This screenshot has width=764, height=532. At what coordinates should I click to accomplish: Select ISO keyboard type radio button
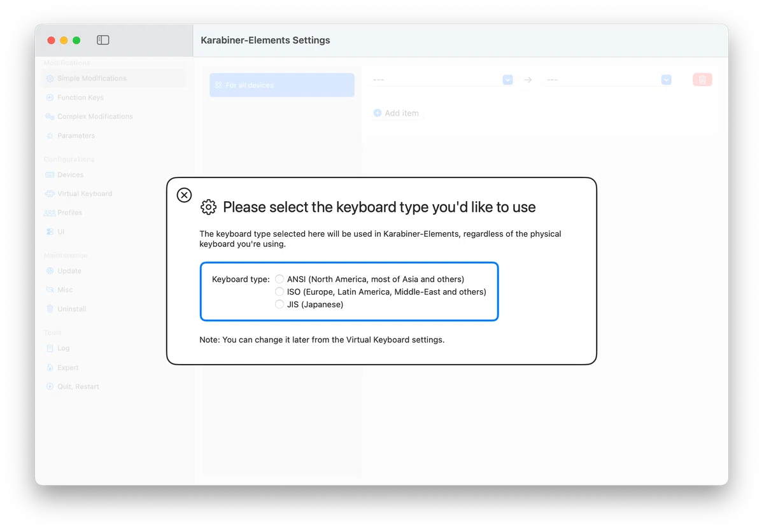pyautogui.click(x=279, y=291)
